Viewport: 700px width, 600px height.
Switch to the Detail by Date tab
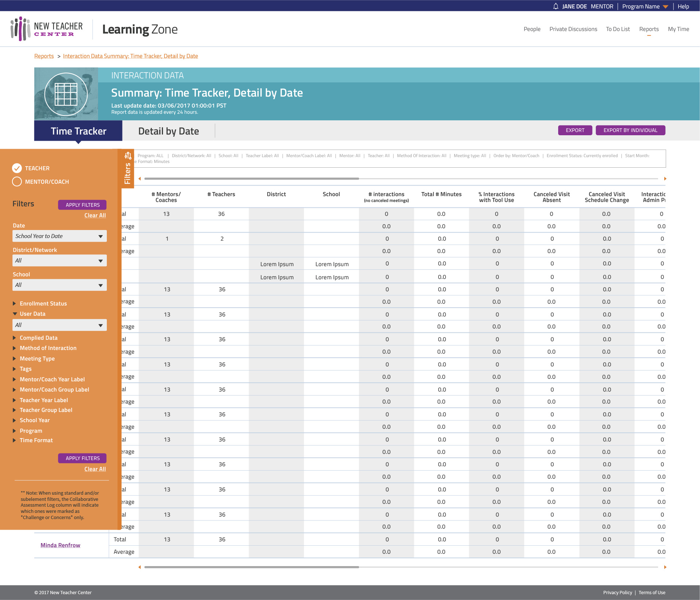(x=168, y=131)
